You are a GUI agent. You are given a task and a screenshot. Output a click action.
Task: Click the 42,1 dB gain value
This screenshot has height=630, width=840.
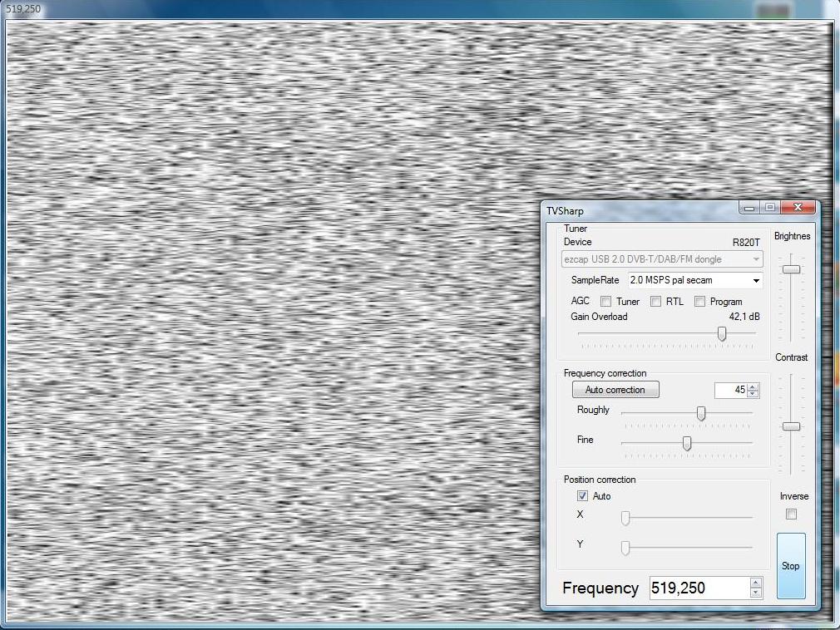[744, 317]
